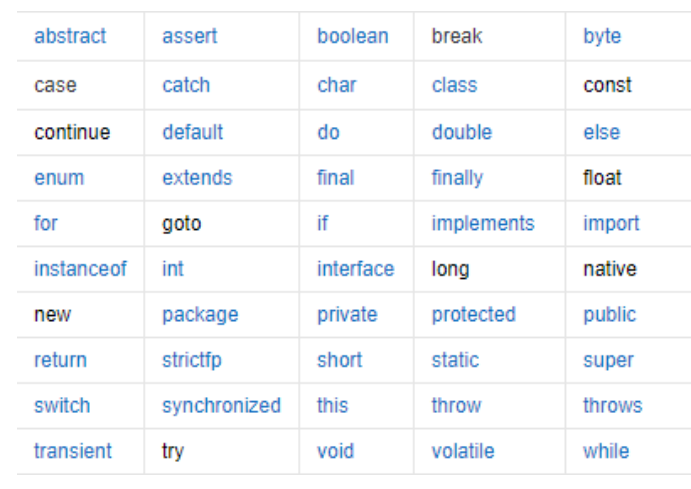The width and height of the screenshot is (691, 489).
Task: Open the 'assert' keyword link
Action: [x=189, y=36]
